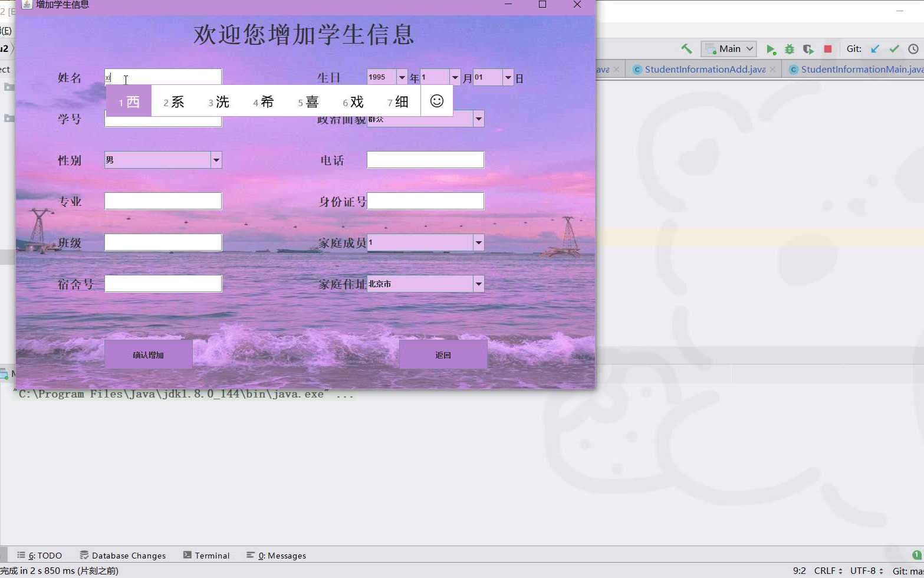
Task: Switch to StudentInformationAdd.java editor tab
Action: point(705,69)
